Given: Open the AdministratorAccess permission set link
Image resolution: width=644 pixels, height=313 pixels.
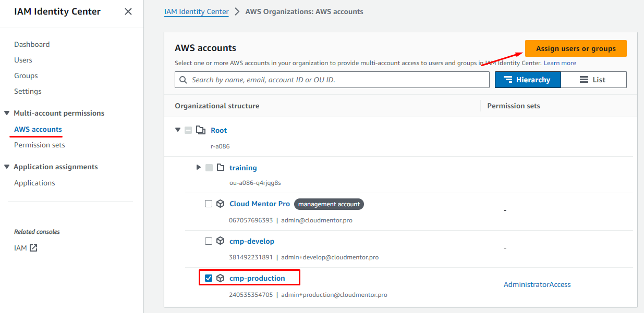Looking at the screenshot, I should point(537,284).
